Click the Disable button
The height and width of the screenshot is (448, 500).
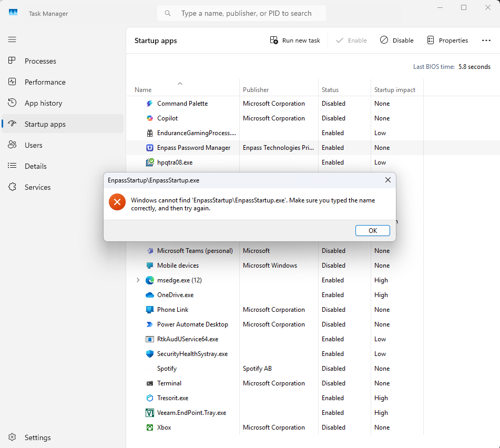[396, 40]
